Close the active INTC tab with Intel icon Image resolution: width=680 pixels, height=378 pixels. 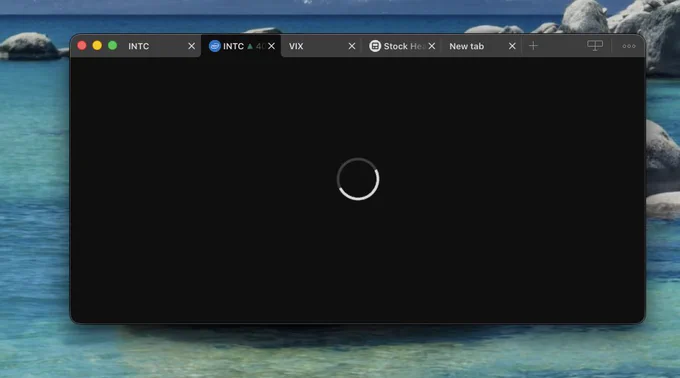[x=271, y=46]
